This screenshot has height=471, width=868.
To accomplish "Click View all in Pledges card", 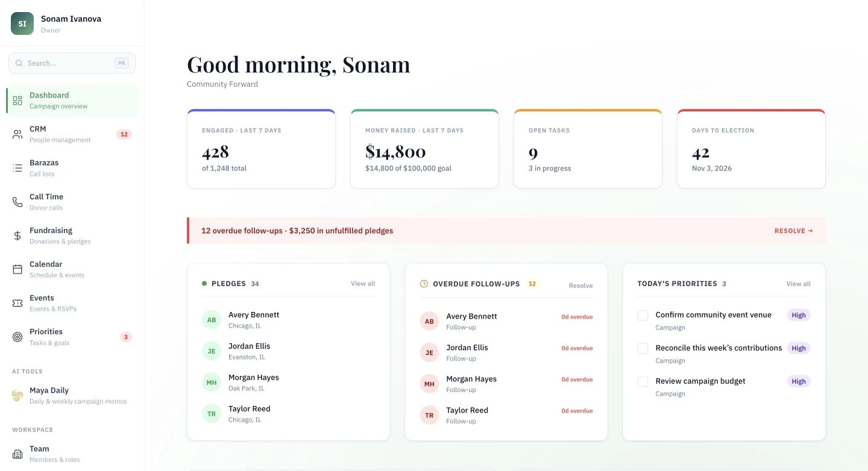I will pyautogui.click(x=363, y=284).
